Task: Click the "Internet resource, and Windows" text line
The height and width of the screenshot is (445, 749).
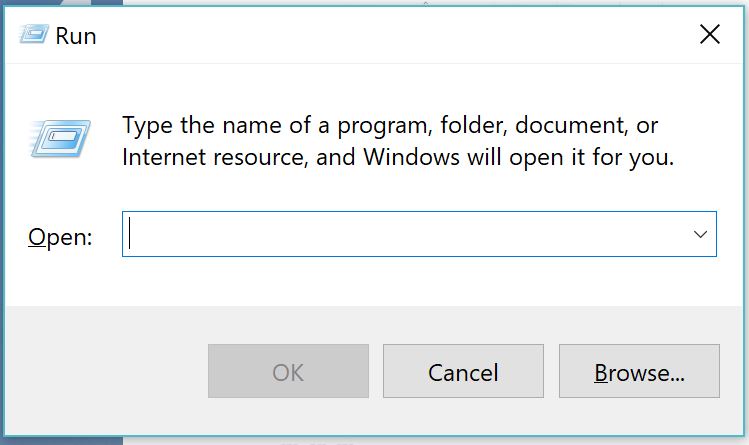Action: 291,157
